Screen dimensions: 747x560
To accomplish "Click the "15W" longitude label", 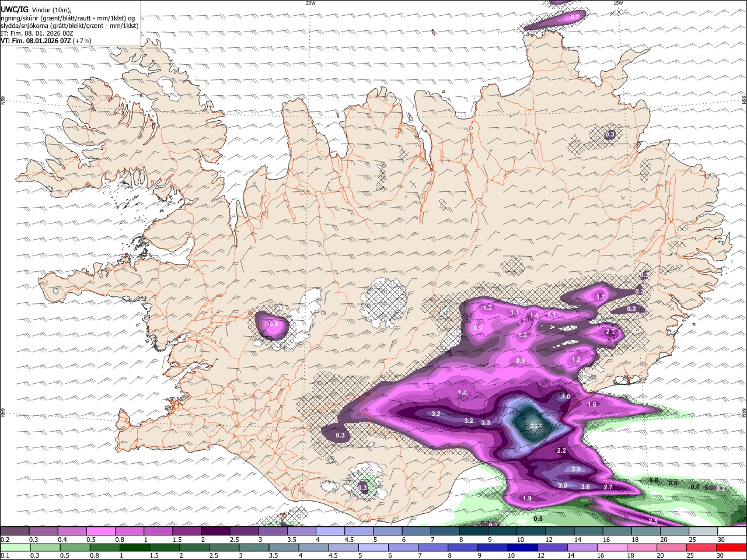I will click(x=617, y=3).
